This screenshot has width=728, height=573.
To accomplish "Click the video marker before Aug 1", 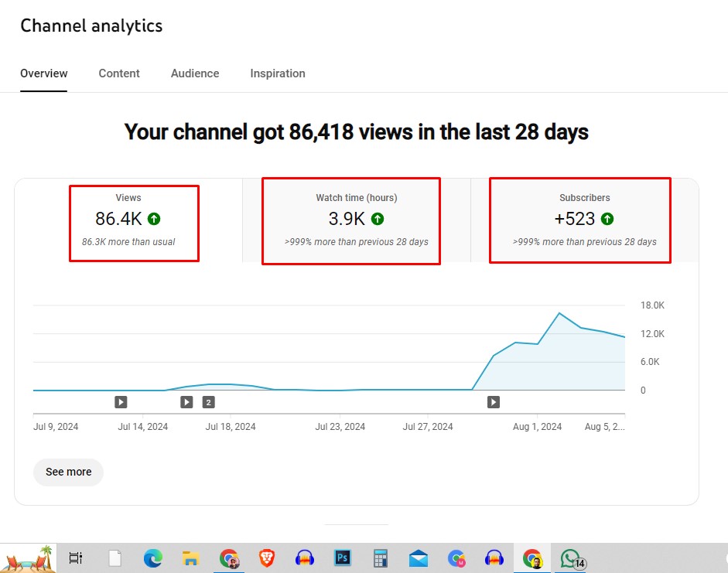I will point(493,401).
